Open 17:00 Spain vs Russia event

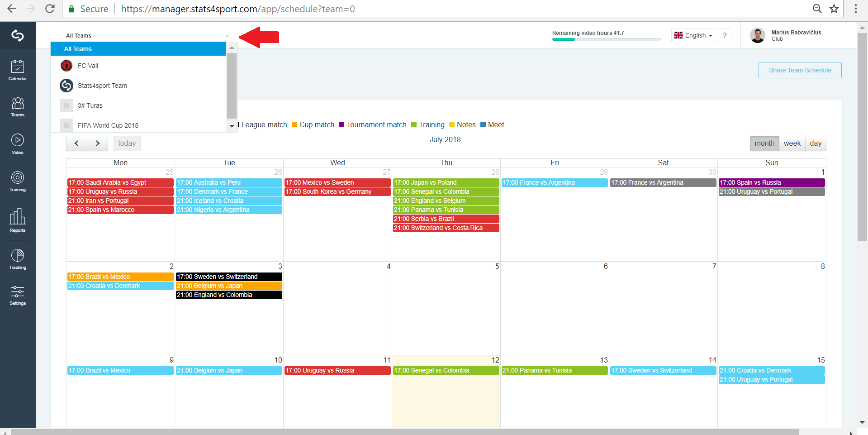coord(772,182)
